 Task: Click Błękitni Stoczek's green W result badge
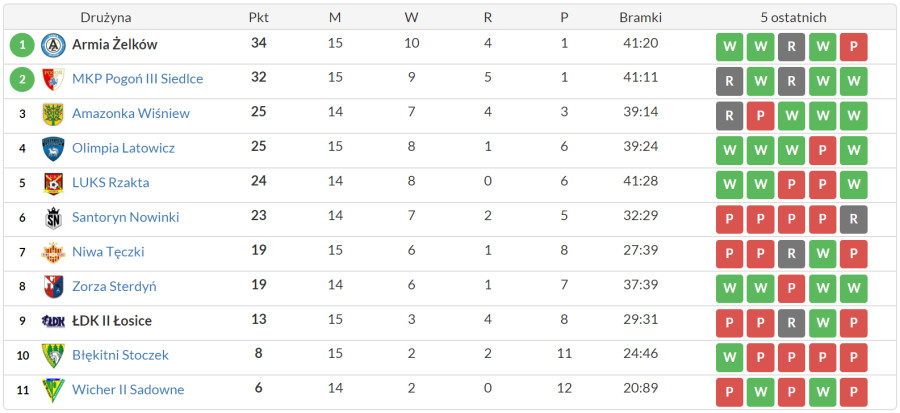(730, 357)
